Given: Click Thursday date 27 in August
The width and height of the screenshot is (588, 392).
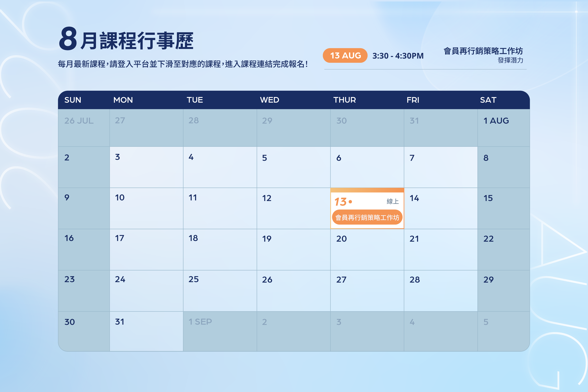Looking at the screenshot, I should click(x=341, y=280).
